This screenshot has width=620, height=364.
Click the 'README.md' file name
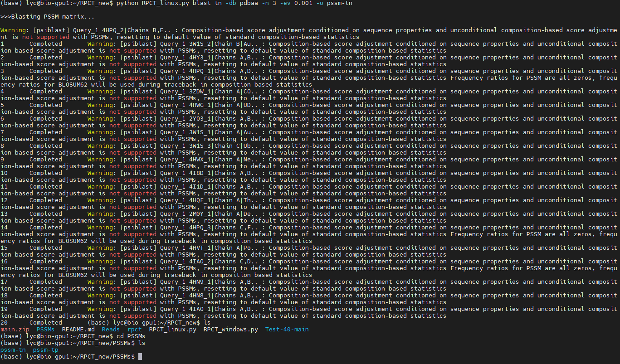click(78, 330)
